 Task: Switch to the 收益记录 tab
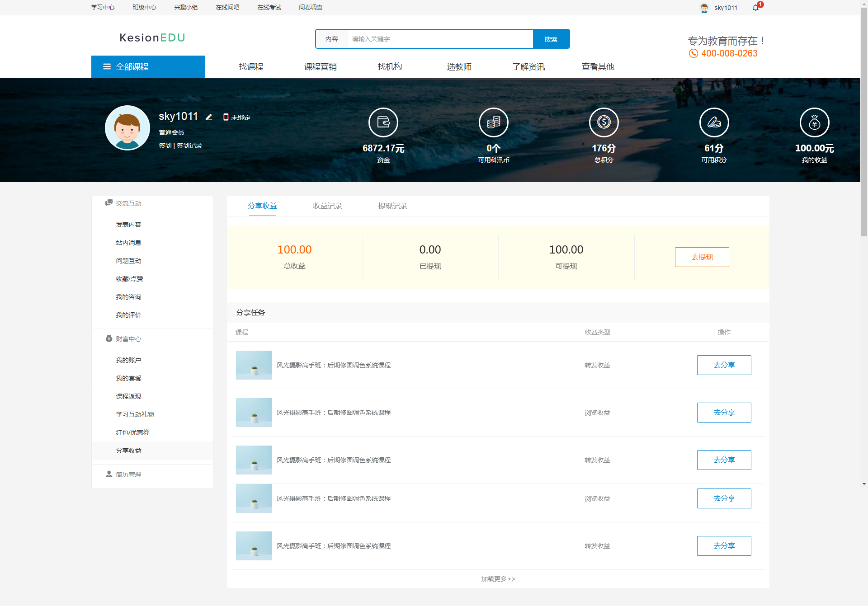[327, 206]
